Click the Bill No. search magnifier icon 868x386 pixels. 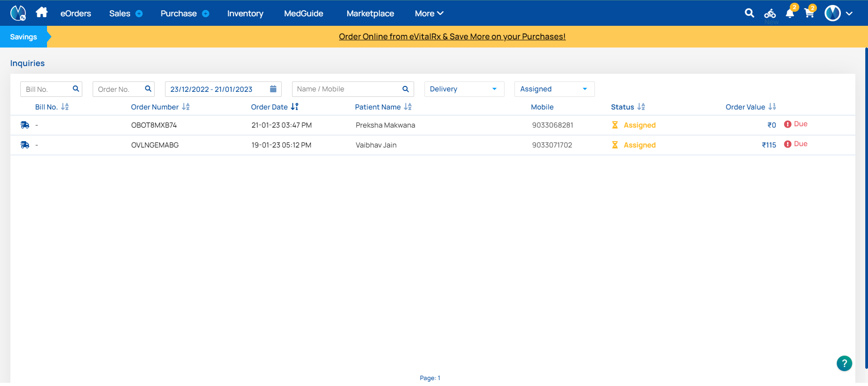76,89
